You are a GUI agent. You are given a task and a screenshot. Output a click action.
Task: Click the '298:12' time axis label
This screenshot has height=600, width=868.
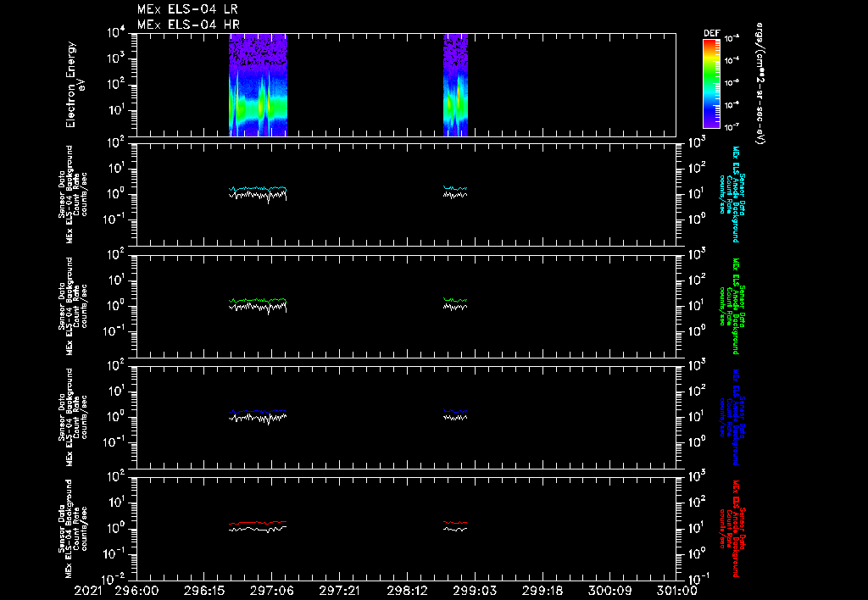[408, 591]
